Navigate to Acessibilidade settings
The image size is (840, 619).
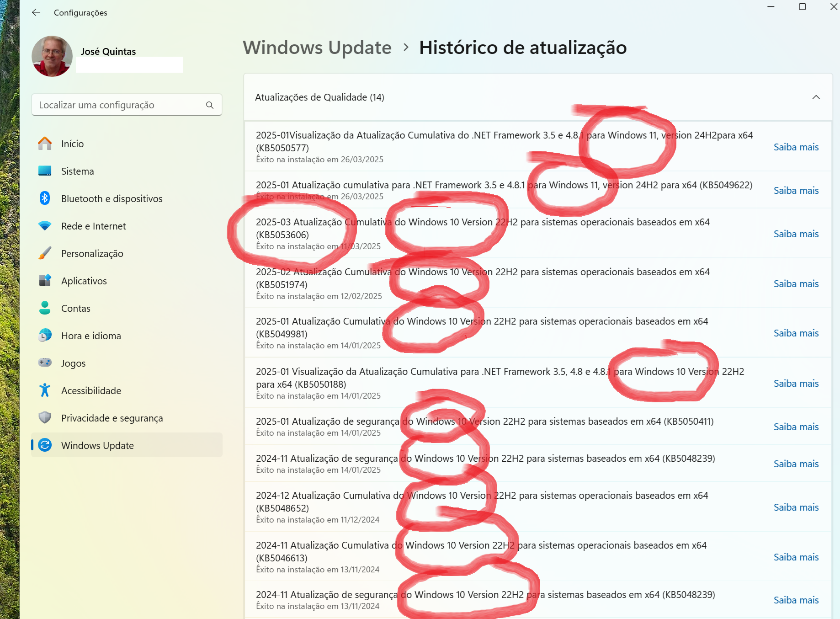pyautogui.click(x=127, y=390)
